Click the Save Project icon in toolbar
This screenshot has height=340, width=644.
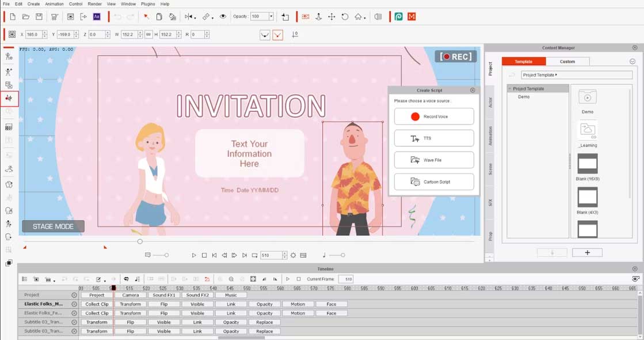39,17
